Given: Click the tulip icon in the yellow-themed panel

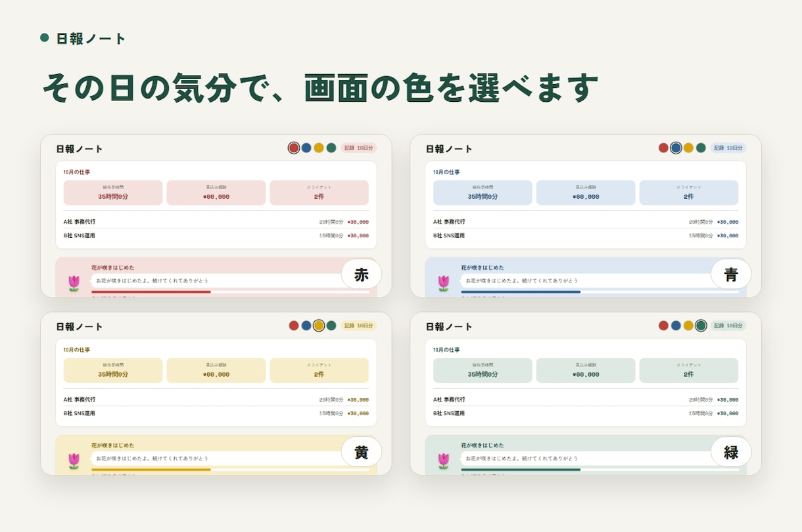Looking at the screenshot, I should pyautogui.click(x=74, y=460).
